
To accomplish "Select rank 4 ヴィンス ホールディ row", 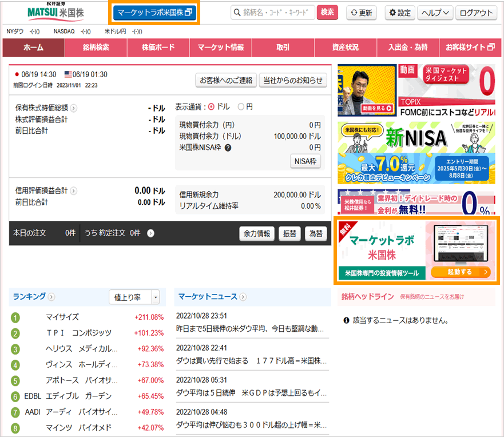I will pyautogui.click(x=88, y=364).
